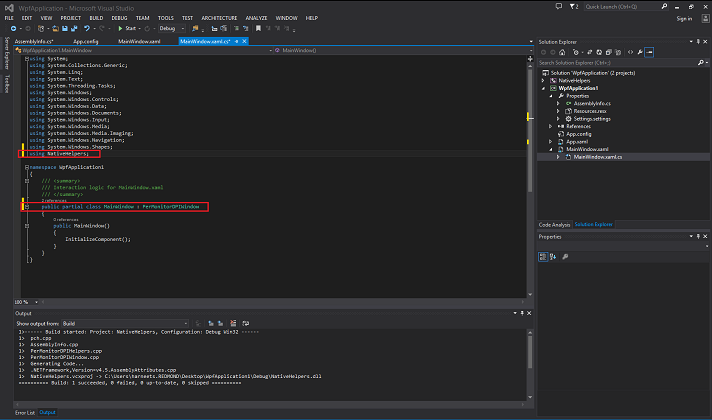Toggle Preview Selected Items button in Solution Explorer
712x420 pixels.
point(649,52)
